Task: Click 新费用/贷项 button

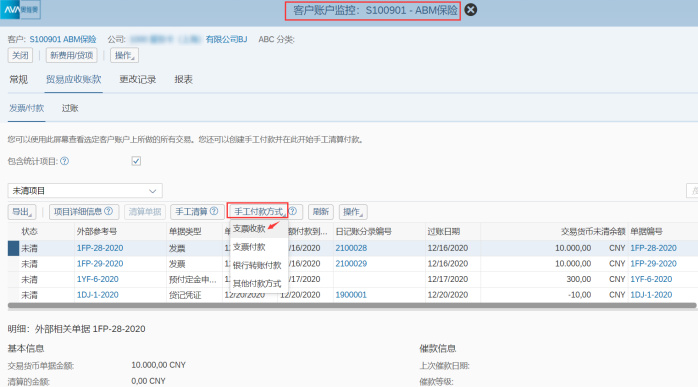Action: (x=72, y=55)
